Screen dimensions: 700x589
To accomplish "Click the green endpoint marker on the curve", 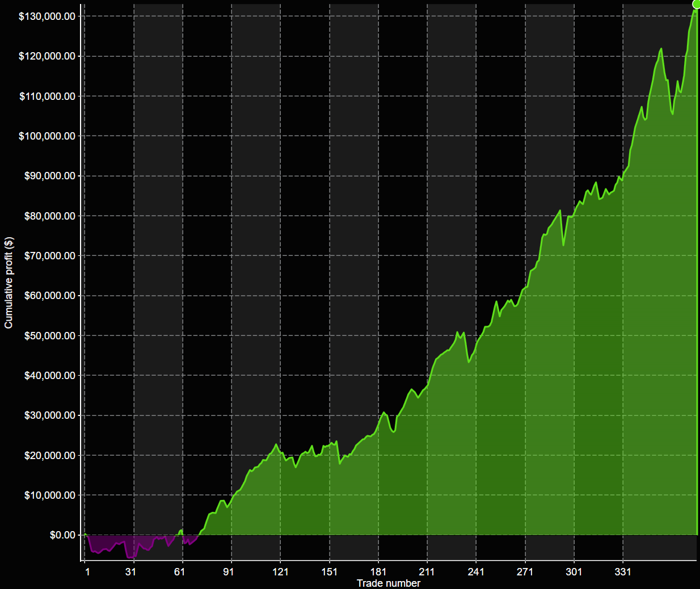I will click(x=695, y=5).
